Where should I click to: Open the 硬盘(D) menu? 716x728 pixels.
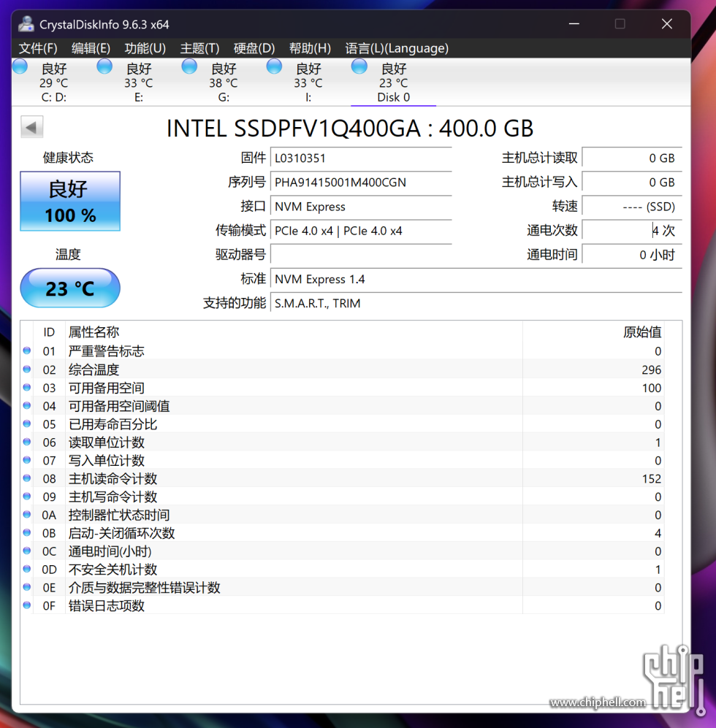point(254,48)
